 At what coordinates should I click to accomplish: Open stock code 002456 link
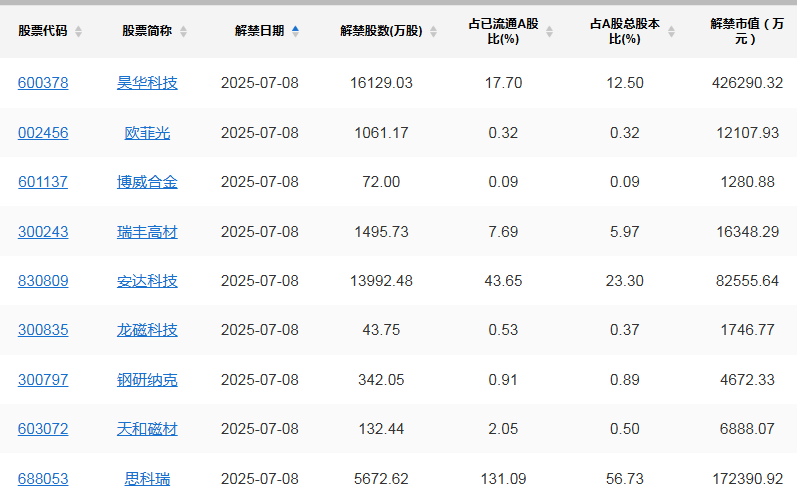coord(43,133)
